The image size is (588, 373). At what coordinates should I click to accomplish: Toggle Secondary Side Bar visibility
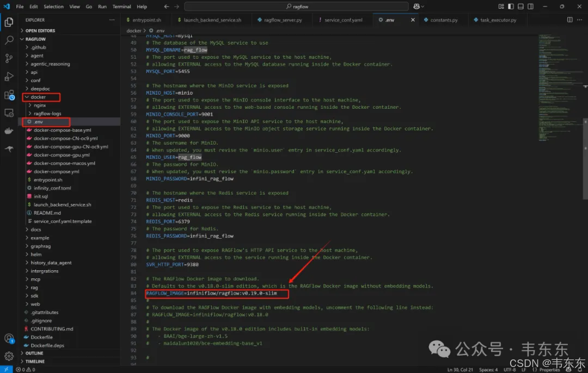(530, 7)
